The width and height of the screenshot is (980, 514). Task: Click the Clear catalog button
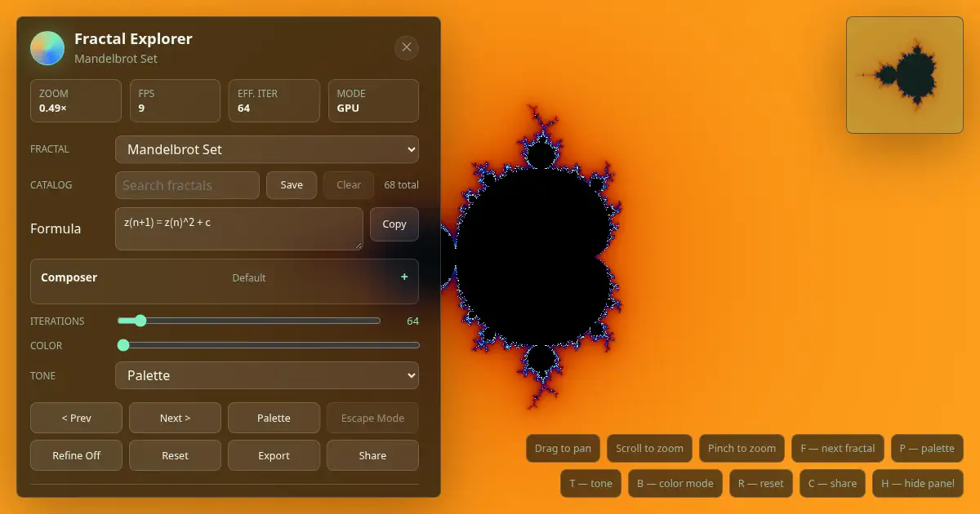pos(349,185)
